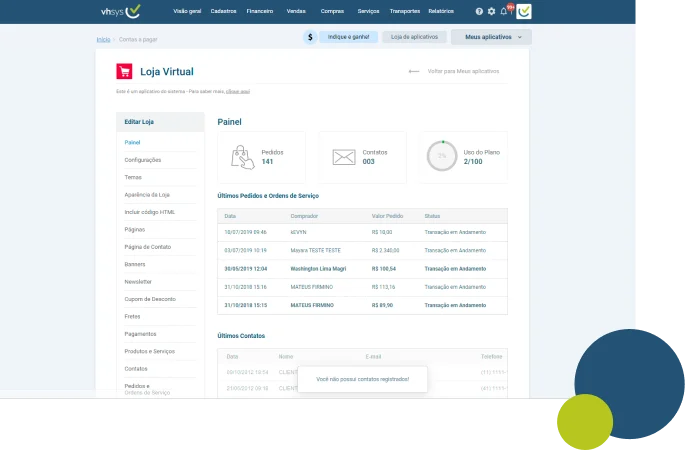Click the Loja de aplicativos button

[x=414, y=37]
